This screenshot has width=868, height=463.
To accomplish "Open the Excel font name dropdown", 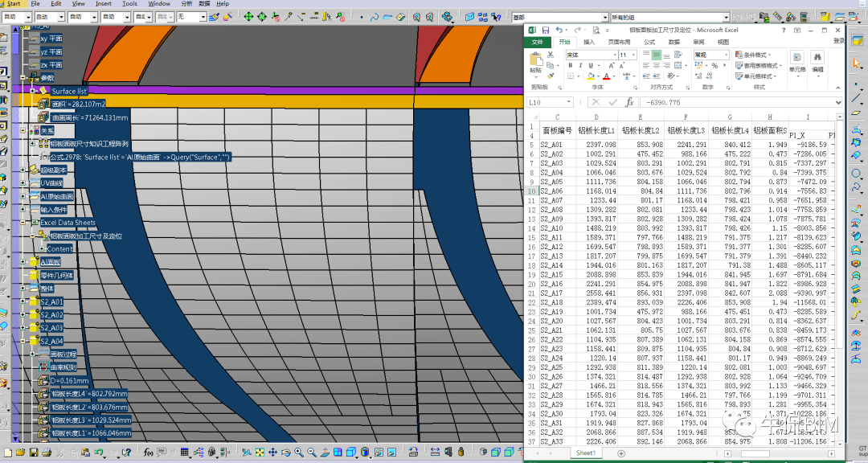I will 615,55.
